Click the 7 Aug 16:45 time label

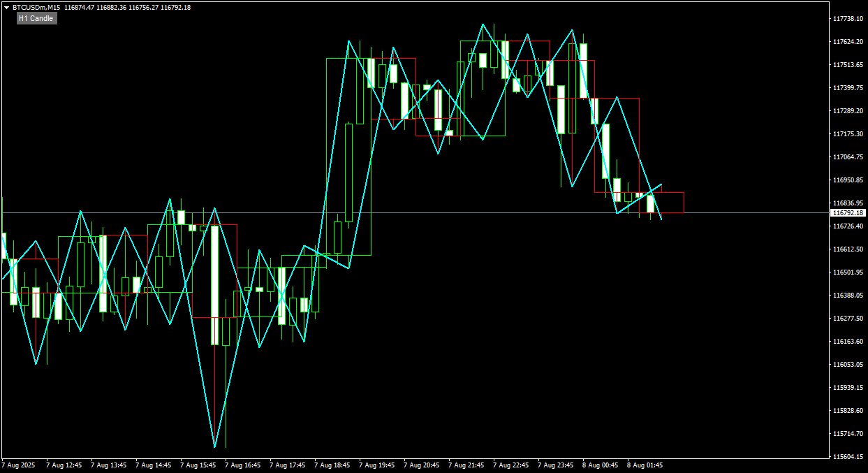pyautogui.click(x=243, y=465)
